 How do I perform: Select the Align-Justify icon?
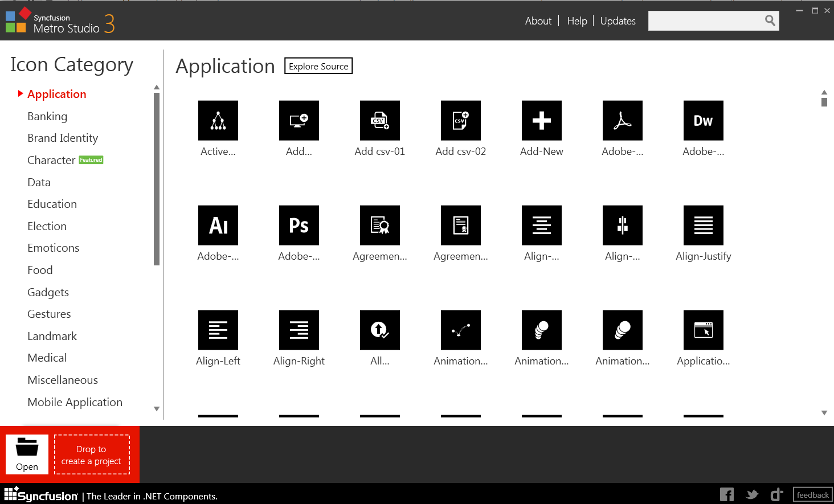[704, 226]
